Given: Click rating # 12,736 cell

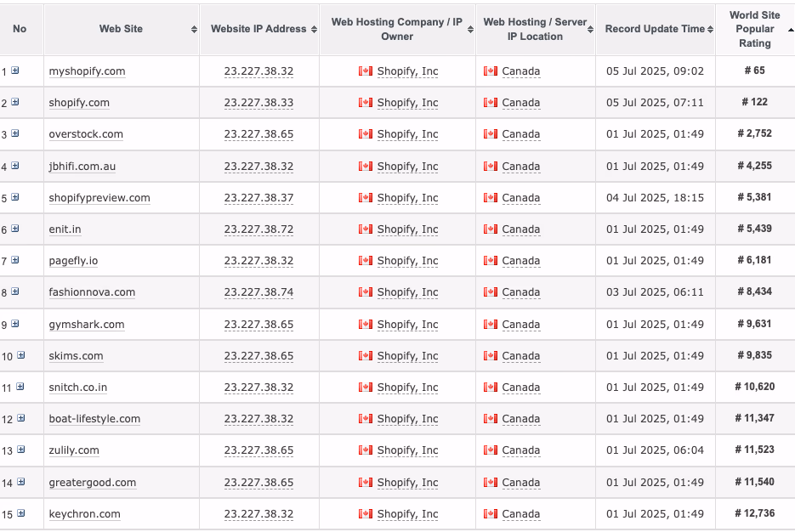Looking at the screenshot, I should 754,513.
